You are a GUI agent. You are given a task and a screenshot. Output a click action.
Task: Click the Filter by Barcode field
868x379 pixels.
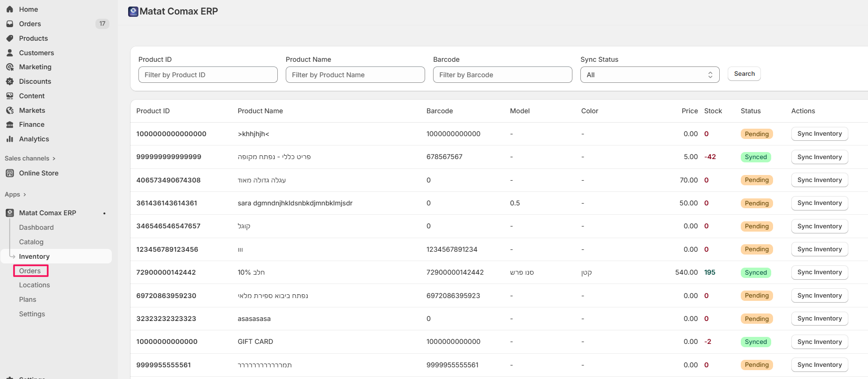[x=502, y=75]
